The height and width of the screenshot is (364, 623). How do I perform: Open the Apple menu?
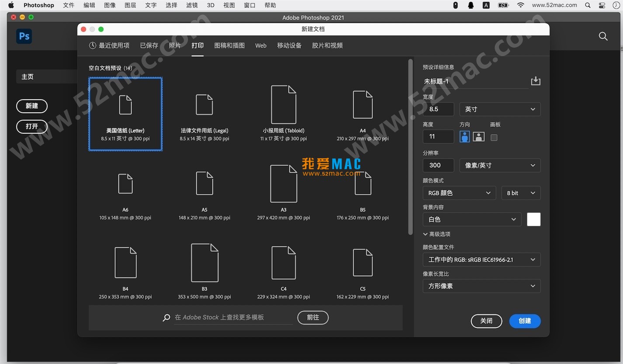(x=11, y=5)
